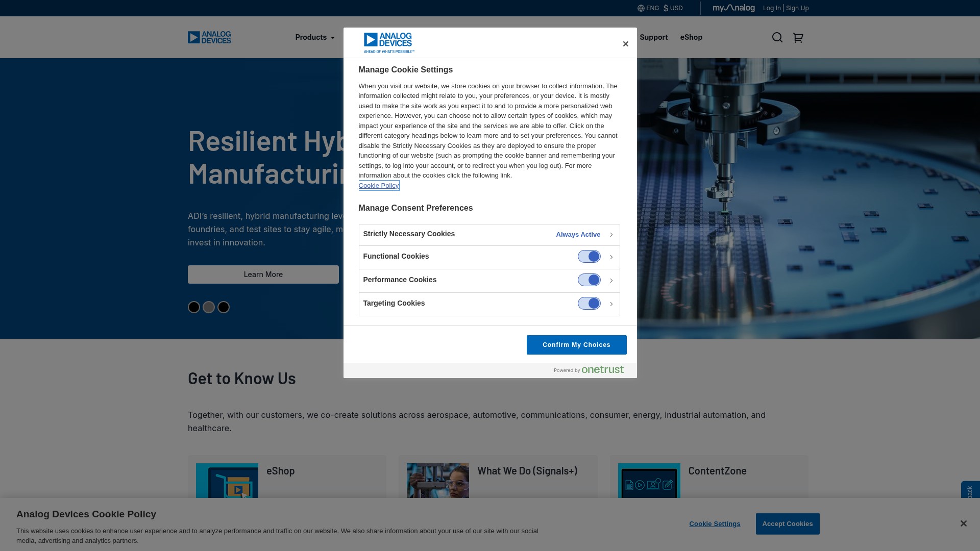Screen dimensions: 980x551
Task: Click the search magnifier icon
Action: tap(777, 37)
